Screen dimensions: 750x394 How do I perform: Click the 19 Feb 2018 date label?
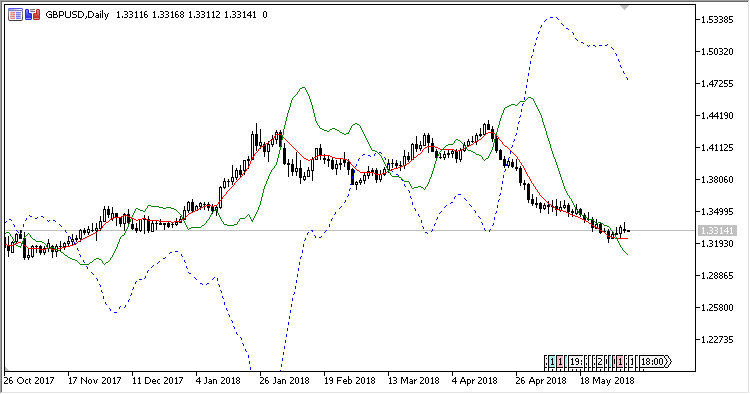[349, 381]
